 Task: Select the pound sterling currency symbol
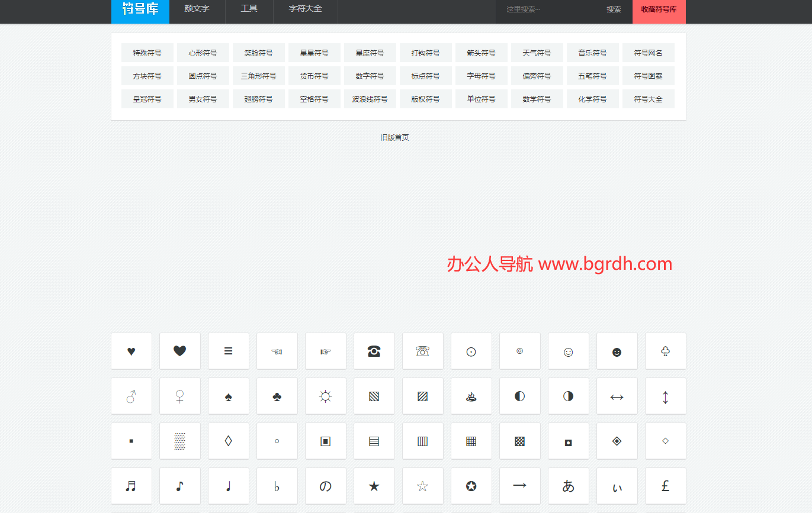pos(665,486)
